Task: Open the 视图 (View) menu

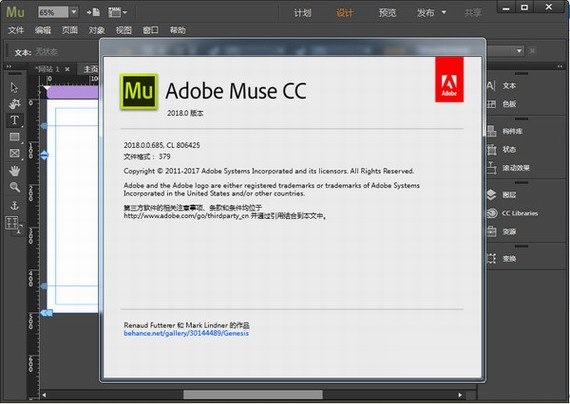Action: [124, 30]
